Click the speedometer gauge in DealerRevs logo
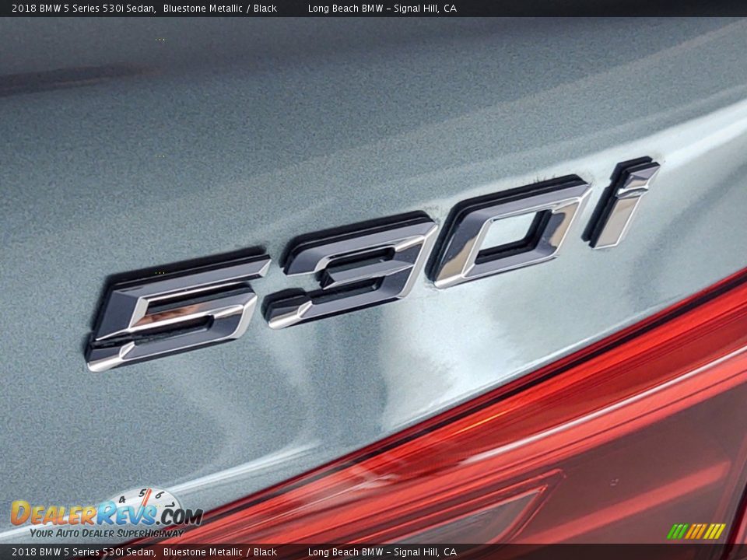The height and width of the screenshot is (560, 747). click(146, 502)
